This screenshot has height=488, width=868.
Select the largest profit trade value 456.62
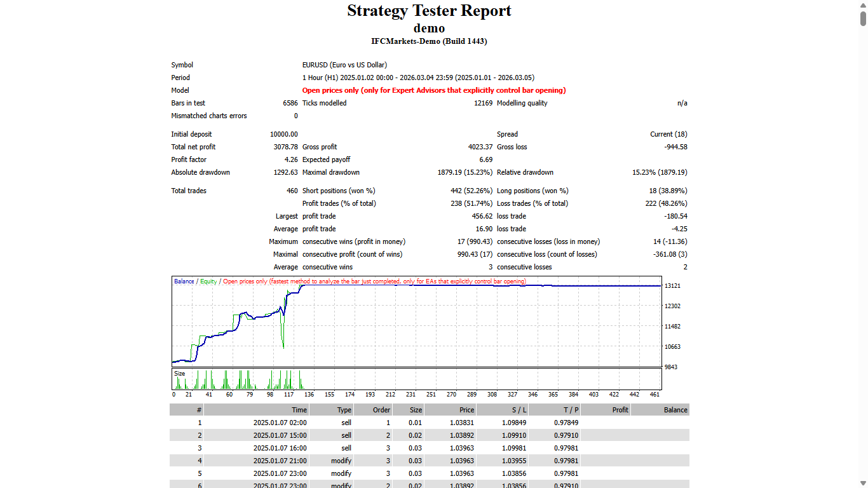(x=482, y=216)
